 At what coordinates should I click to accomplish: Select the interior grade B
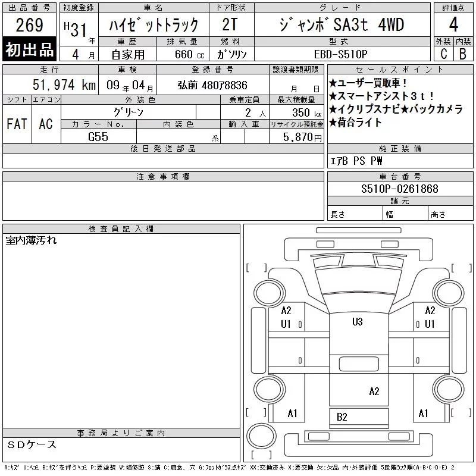(x=463, y=54)
